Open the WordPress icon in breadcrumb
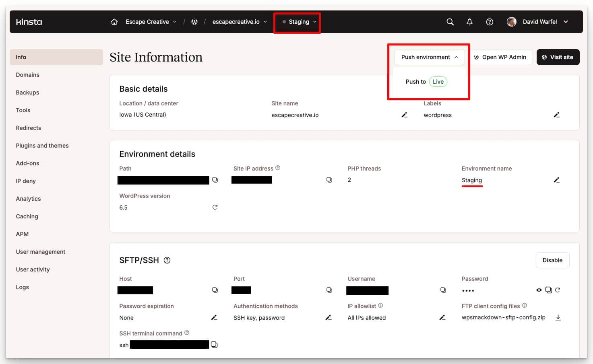Screen dimensions: 593x364 194,22
